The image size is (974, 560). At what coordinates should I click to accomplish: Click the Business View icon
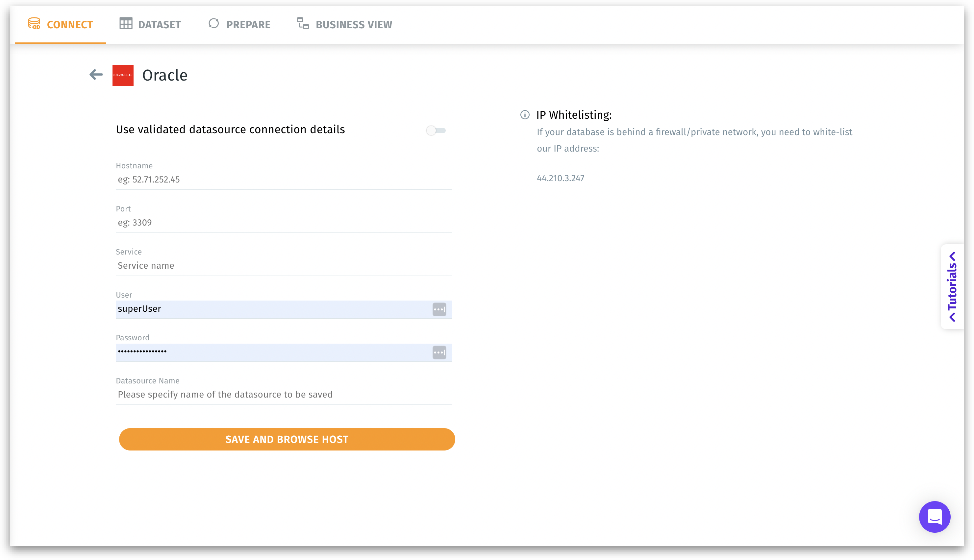pyautogui.click(x=303, y=24)
